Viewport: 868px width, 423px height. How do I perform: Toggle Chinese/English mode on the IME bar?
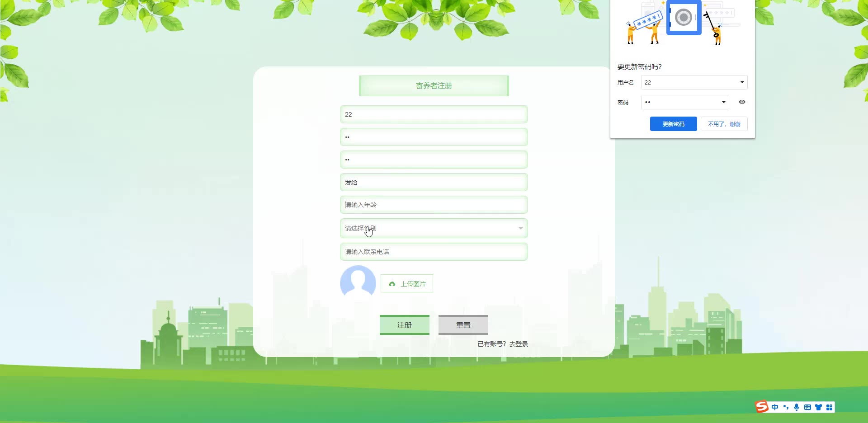pos(775,407)
